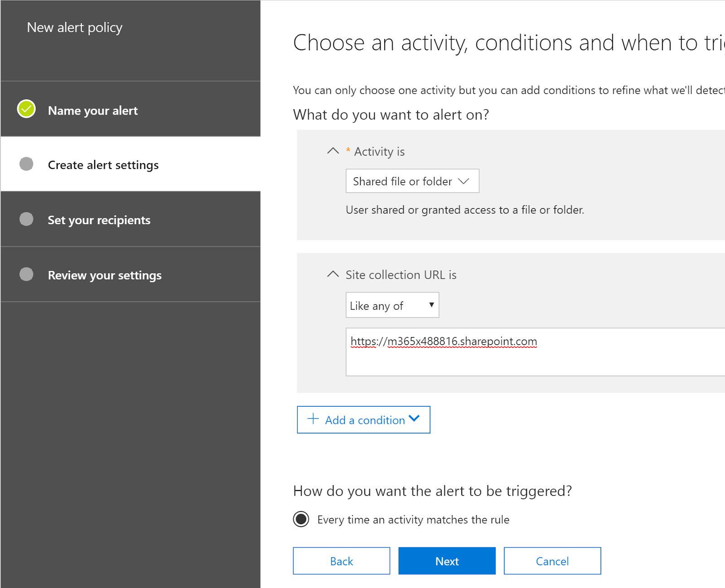Open the Like any of dropdown

point(392,305)
